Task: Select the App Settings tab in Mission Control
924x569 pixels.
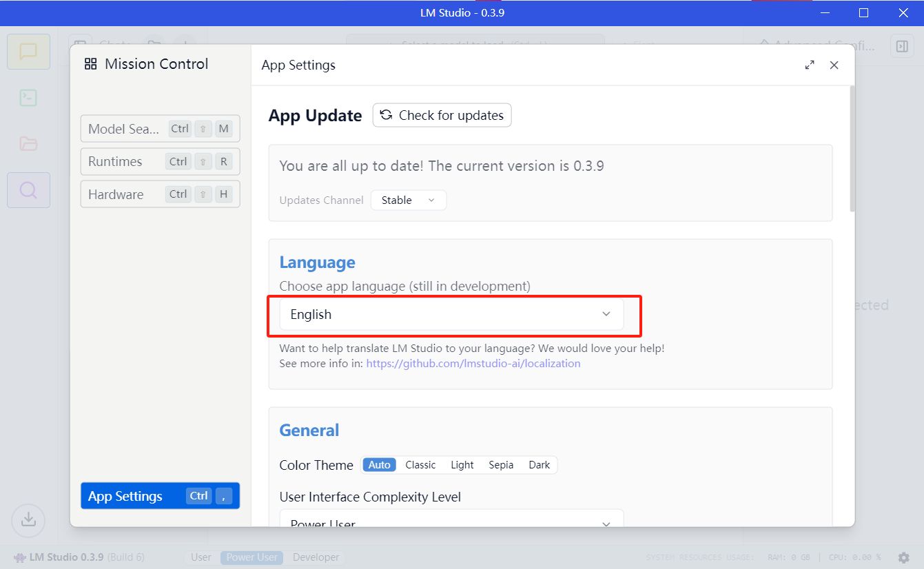Action: coord(161,496)
